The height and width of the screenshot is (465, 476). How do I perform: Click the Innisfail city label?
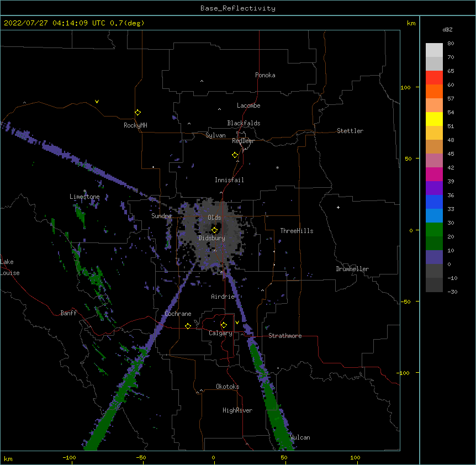coord(229,180)
